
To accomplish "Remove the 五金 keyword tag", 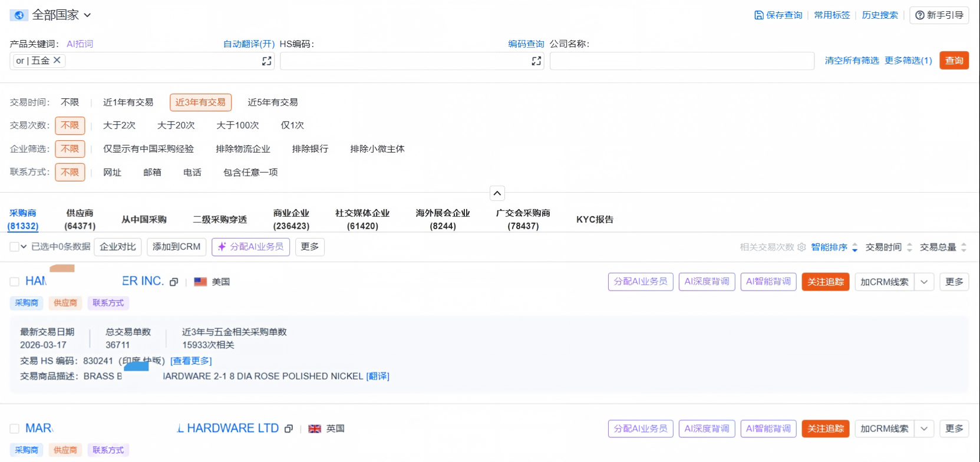I will 57,60.
